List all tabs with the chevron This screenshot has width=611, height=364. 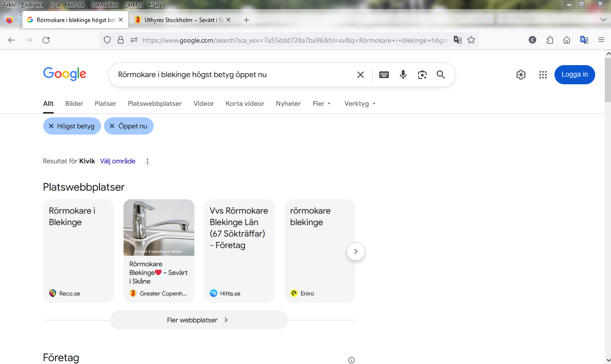[x=603, y=20]
